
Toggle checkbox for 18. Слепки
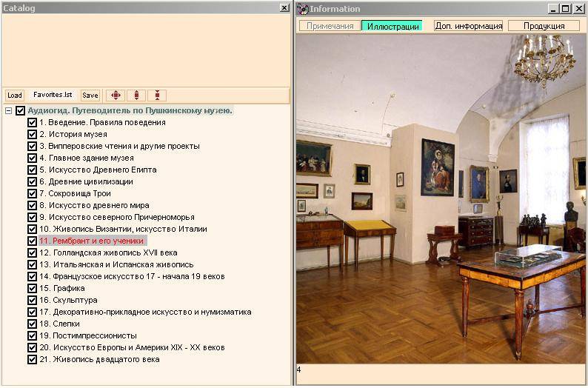(x=33, y=324)
